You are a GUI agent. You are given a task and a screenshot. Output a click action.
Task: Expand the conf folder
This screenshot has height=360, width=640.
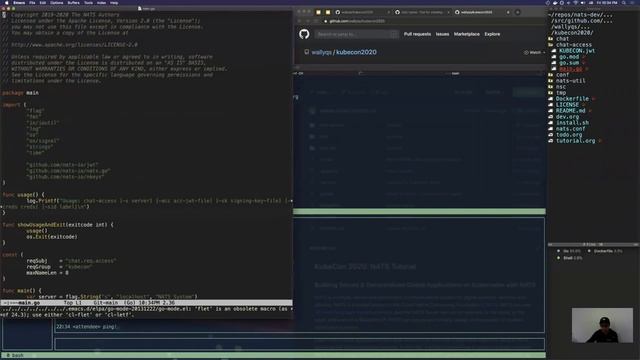pyautogui.click(x=562, y=75)
